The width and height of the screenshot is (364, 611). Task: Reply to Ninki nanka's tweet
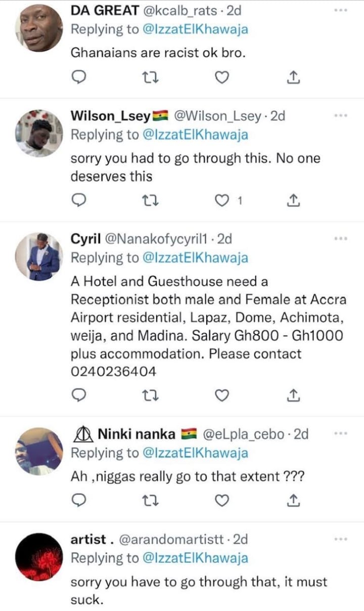[x=79, y=500]
